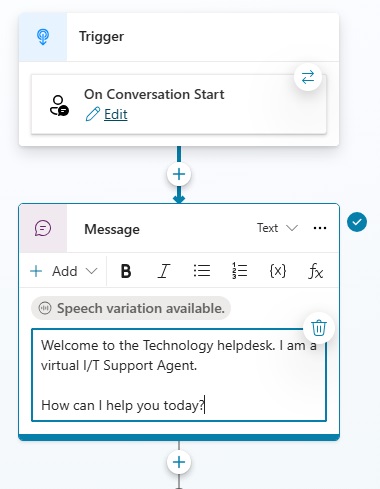The image size is (380, 489).
Task: Click the On Conversation Start person icon
Action: point(59,106)
